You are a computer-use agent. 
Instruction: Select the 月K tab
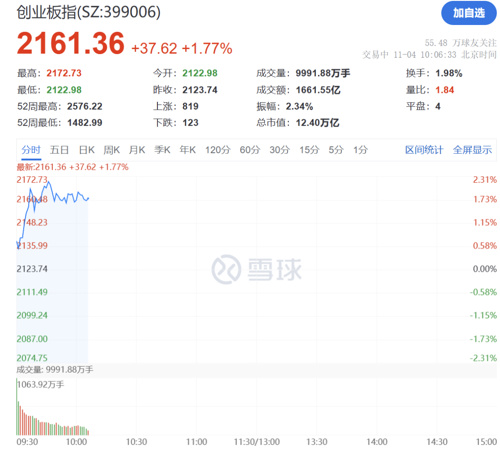pyautogui.click(x=137, y=150)
